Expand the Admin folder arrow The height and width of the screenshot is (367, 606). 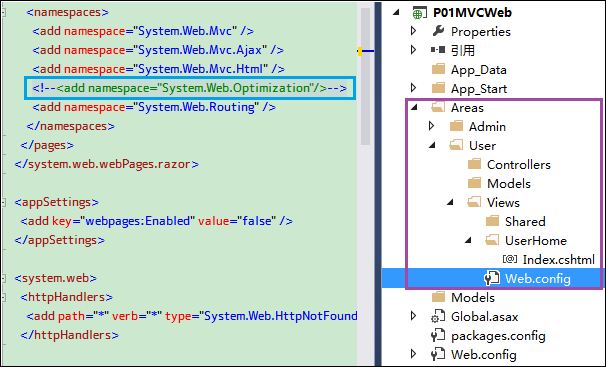[432, 126]
